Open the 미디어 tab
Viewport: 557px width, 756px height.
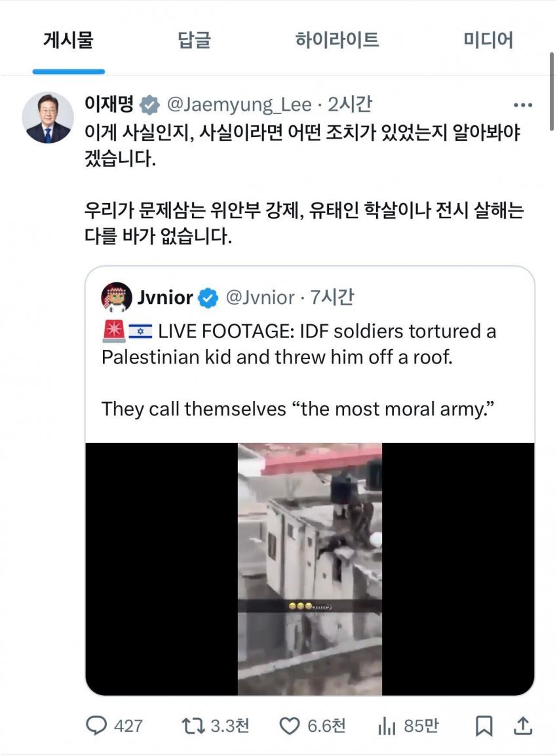[488, 41]
